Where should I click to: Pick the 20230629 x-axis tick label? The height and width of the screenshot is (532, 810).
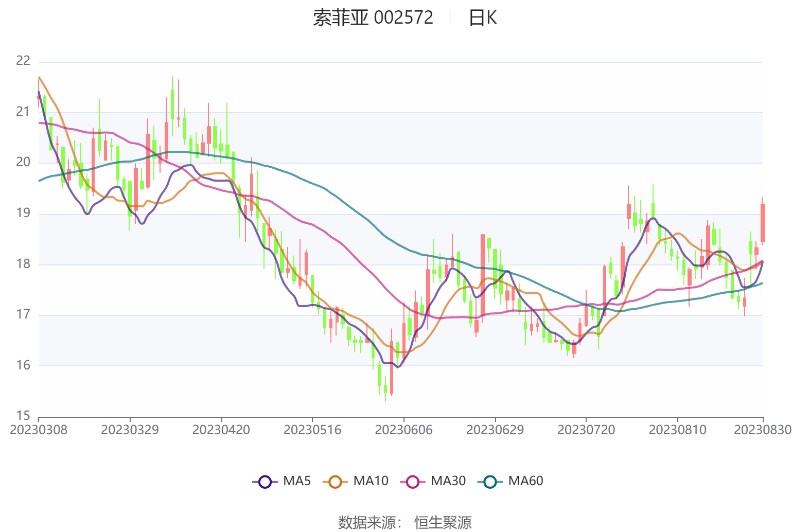(495, 430)
